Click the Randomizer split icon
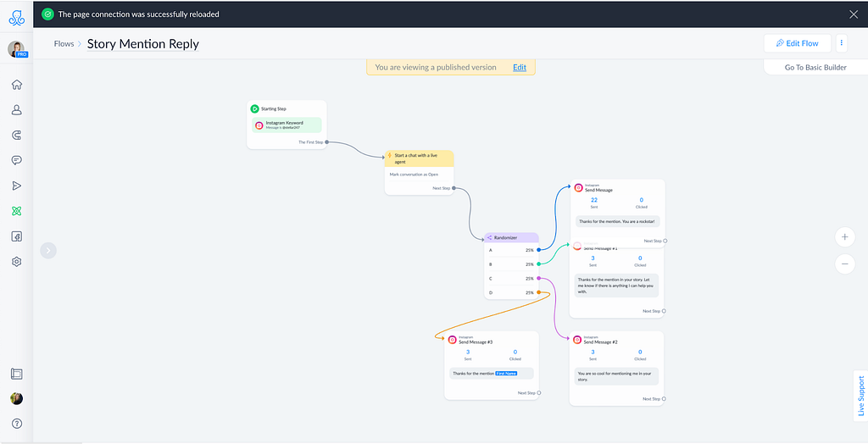868x444 pixels. coord(489,237)
